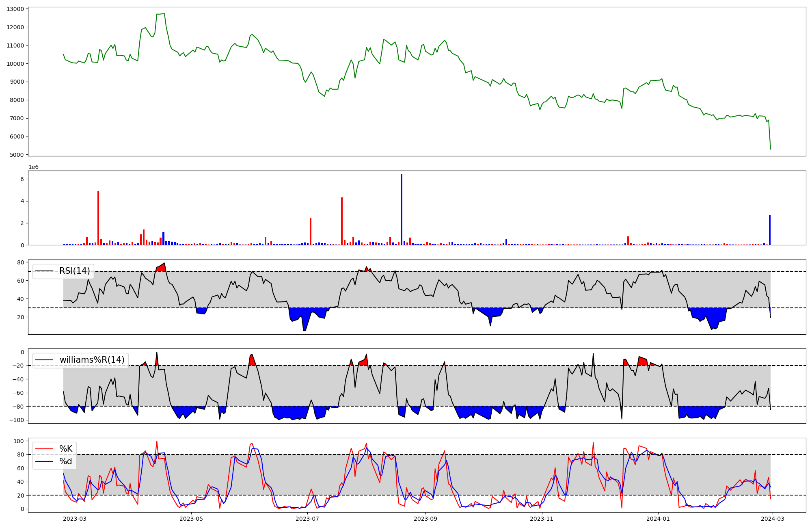
Task: Click the williams%R(14) legend label
Action: click(92, 360)
